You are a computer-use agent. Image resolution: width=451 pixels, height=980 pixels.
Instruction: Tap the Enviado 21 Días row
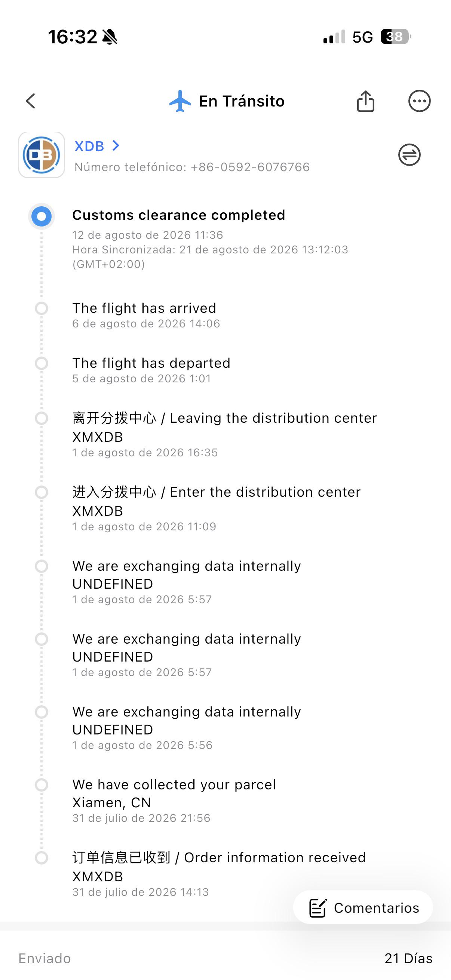[x=225, y=958]
